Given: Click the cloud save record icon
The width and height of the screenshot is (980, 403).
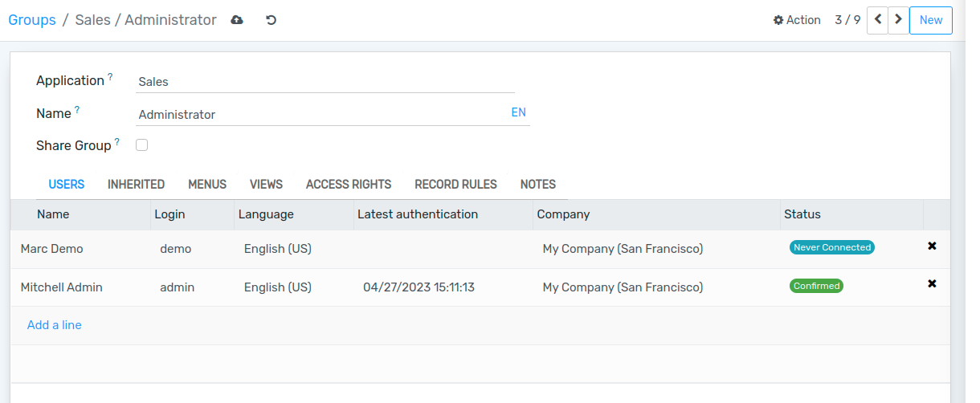Looking at the screenshot, I should coord(237,20).
